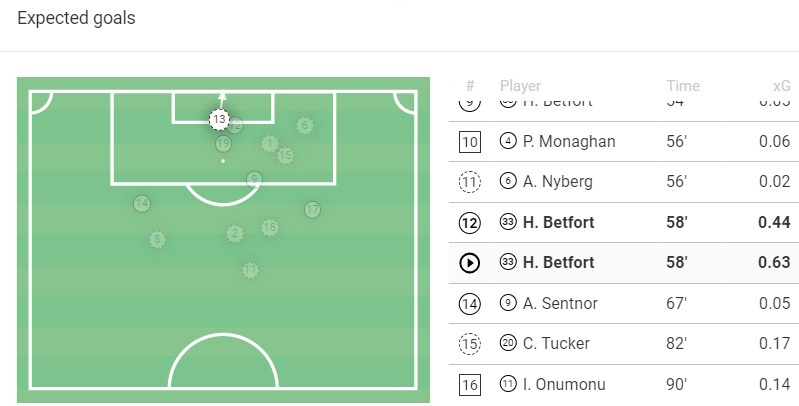Click shot marker 5 on the pitch
Screen dimensions: 799x406
(157, 239)
